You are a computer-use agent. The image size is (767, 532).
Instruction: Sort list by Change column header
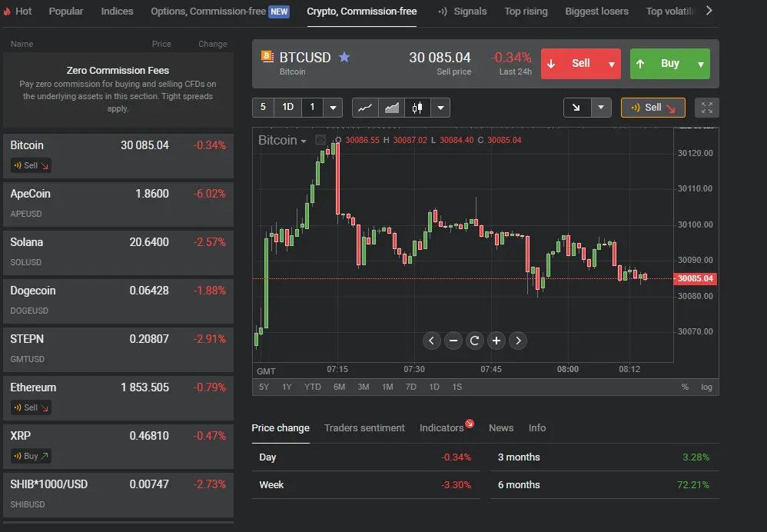point(212,44)
